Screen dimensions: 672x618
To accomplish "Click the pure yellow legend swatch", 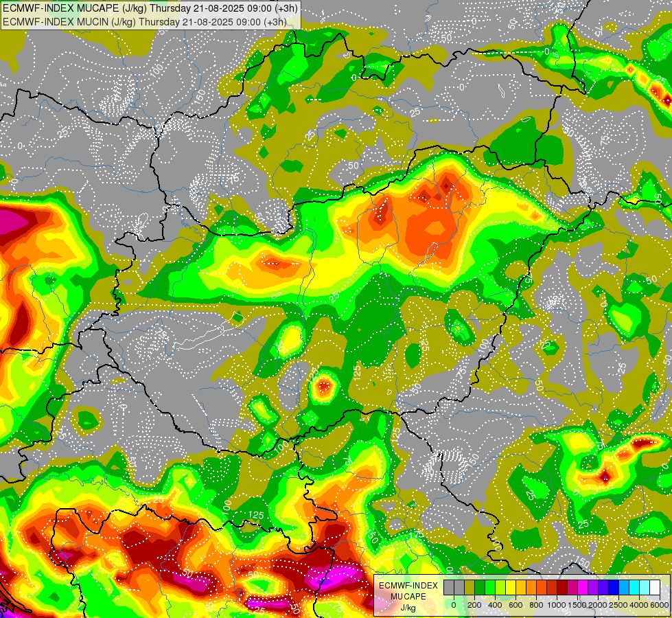I will tap(511, 587).
